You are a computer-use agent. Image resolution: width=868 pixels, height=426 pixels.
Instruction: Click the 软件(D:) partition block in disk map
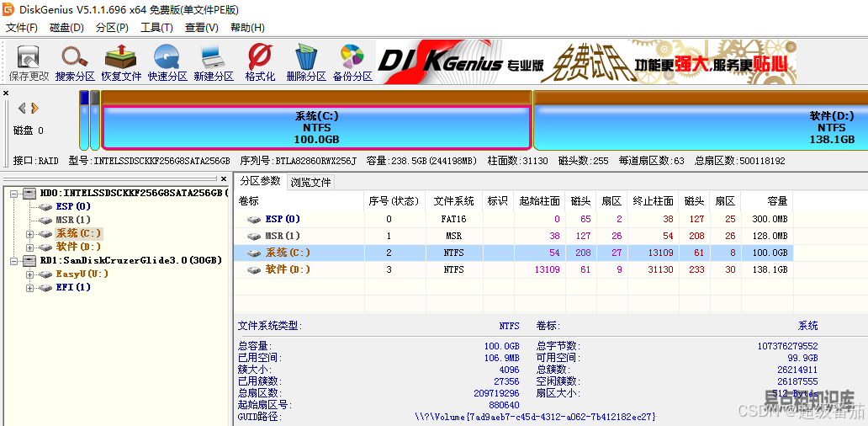tap(701, 127)
